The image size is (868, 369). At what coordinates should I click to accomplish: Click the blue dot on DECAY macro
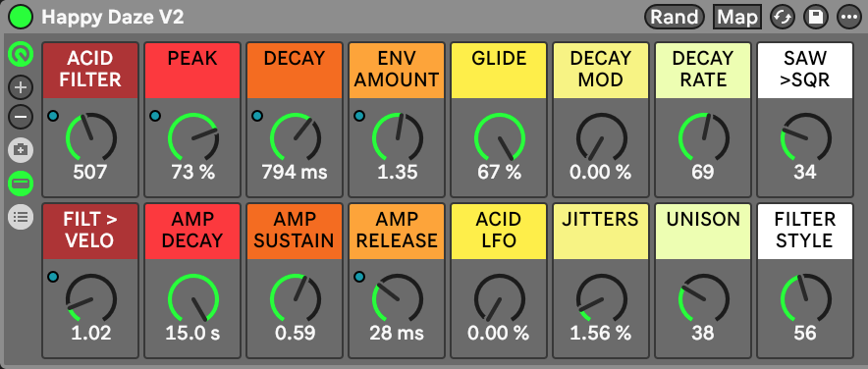click(257, 116)
